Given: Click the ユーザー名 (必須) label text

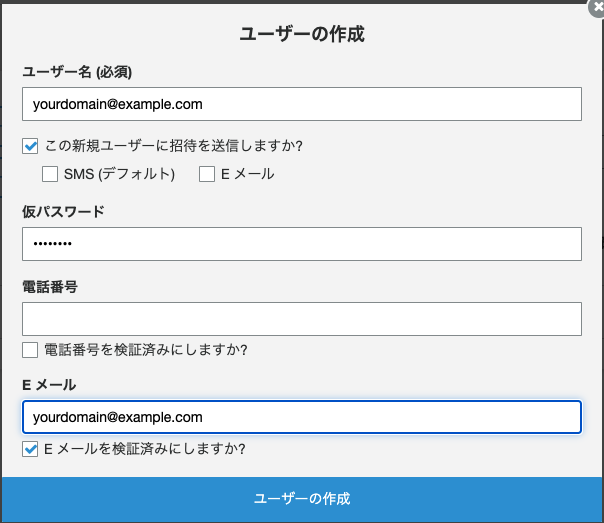Looking at the screenshot, I should click(77, 72).
